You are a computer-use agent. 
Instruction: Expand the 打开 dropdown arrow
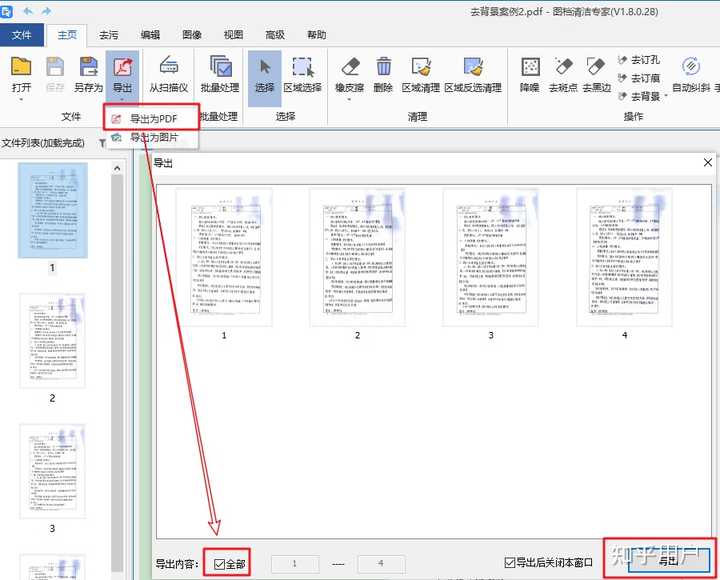tap(21, 99)
